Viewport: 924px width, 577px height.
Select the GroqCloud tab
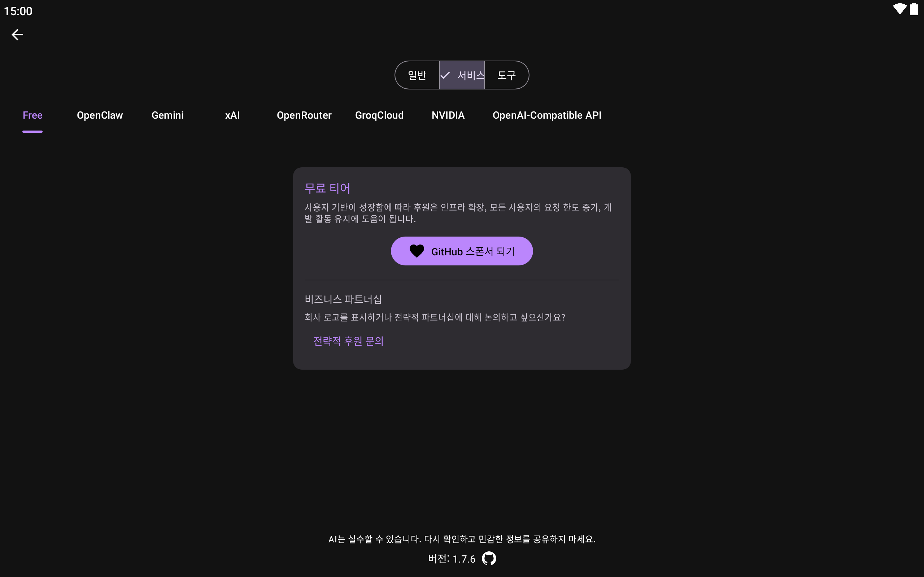click(x=379, y=115)
